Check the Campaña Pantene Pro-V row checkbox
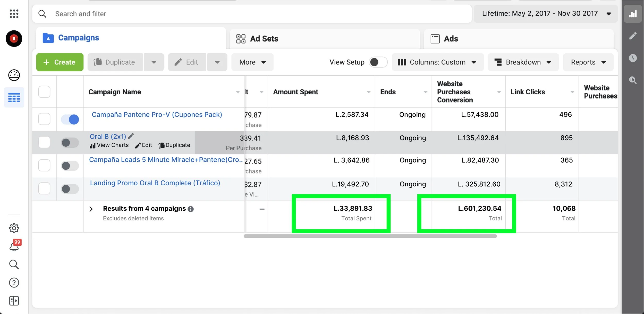This screenshot has height=314, width=644. (44, 119)
